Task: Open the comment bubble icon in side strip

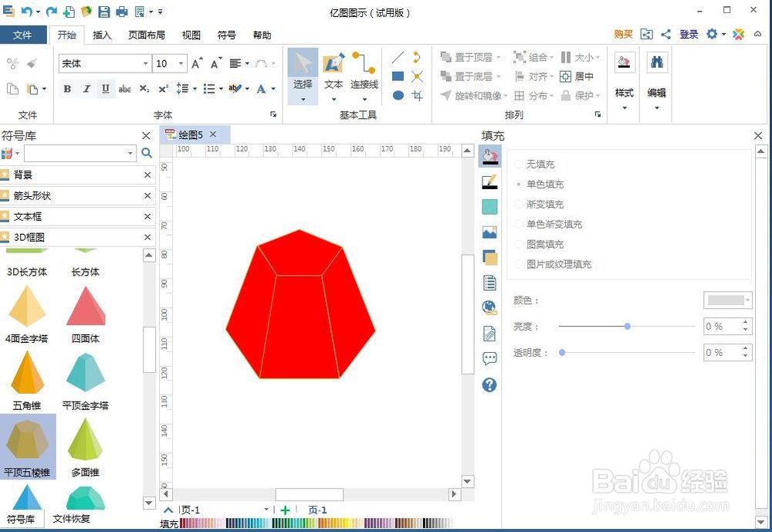Action: point(489,358)
